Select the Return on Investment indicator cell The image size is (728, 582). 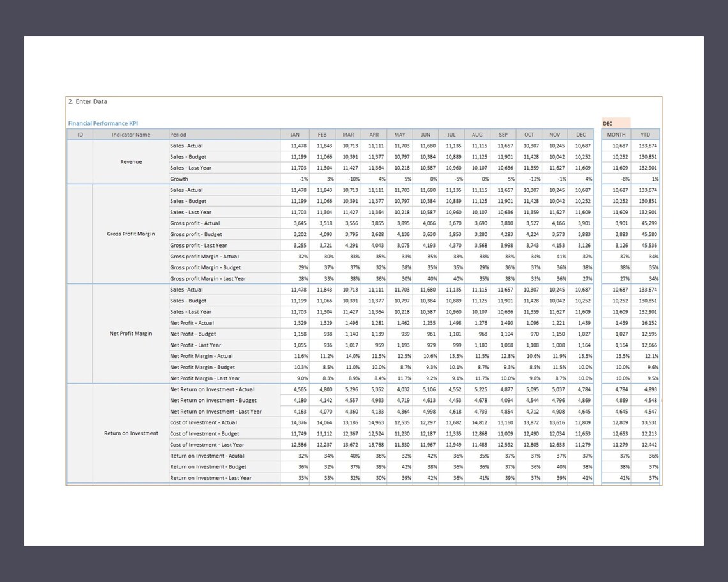pos(130,433)
